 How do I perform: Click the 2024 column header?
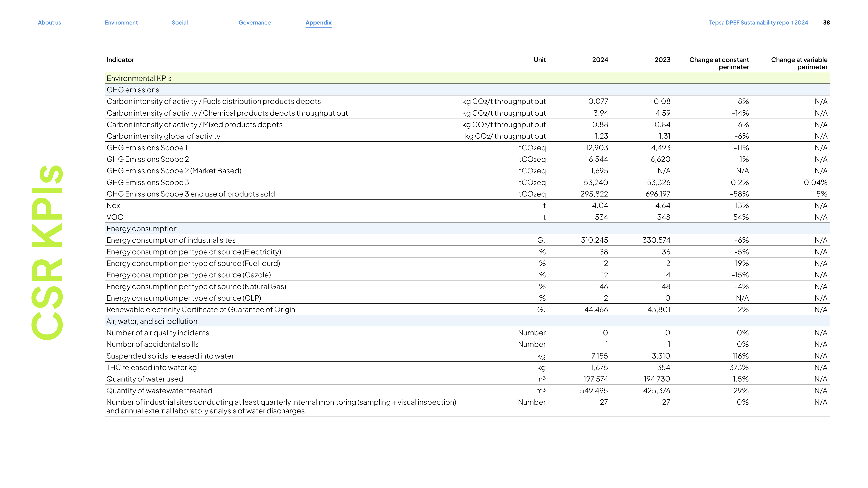(x=600, y=60)
